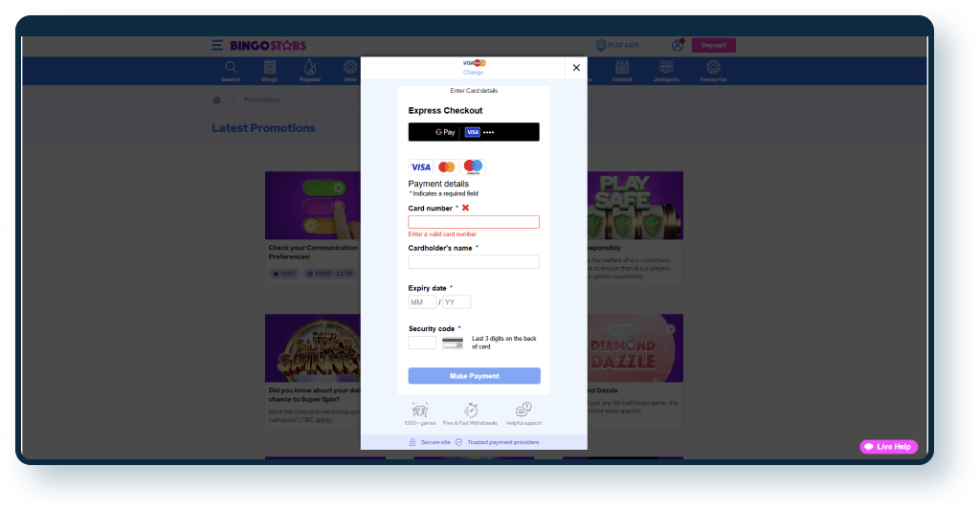Click the Search icon in the navigation bar
980x511 pixels.
point(231,71)
